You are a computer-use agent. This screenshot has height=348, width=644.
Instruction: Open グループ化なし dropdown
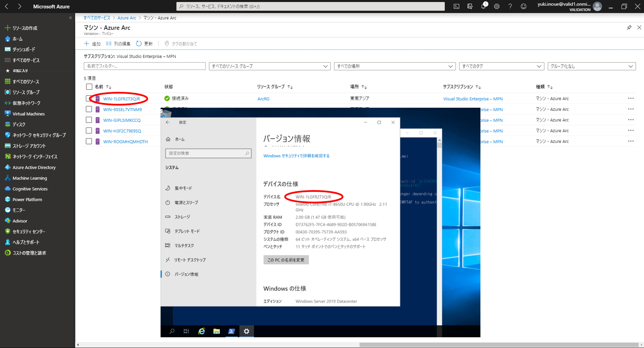click(x=592, y=66)
